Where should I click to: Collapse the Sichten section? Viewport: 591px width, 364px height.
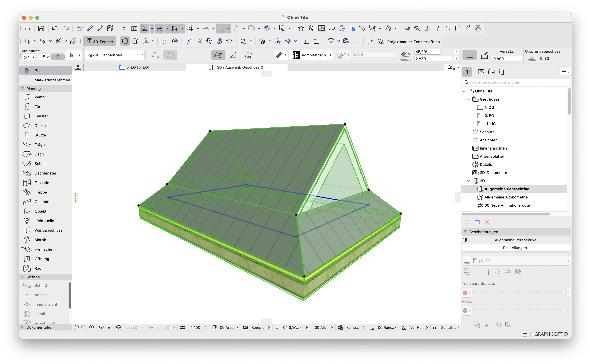pos(23,277)
